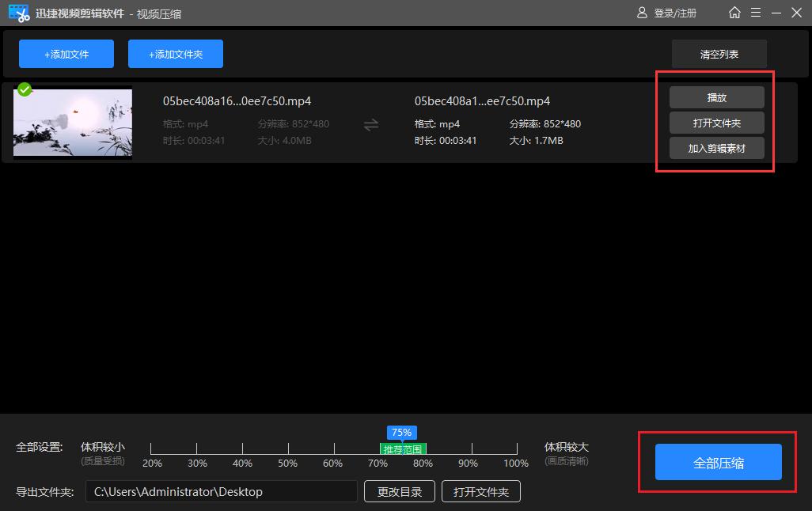The image size is (812, 511).
Task: Click the 迅捷视频剪辑软件 app logo icon
Action: (18, 13)
